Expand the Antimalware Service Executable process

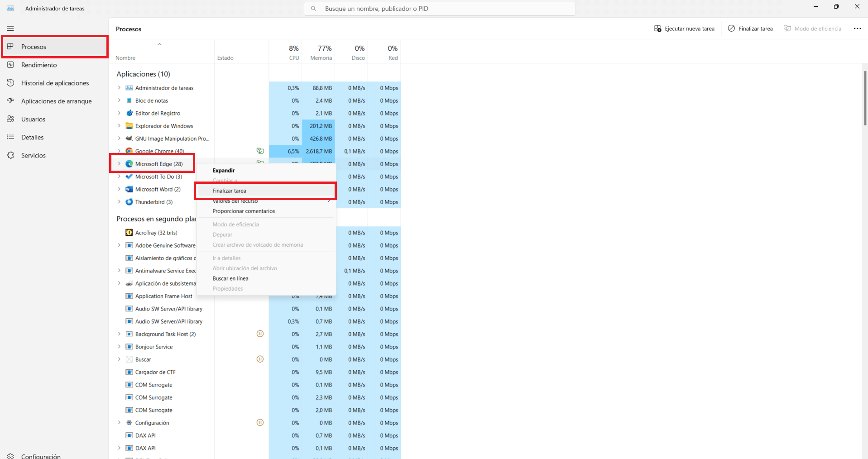coord(119,271)
